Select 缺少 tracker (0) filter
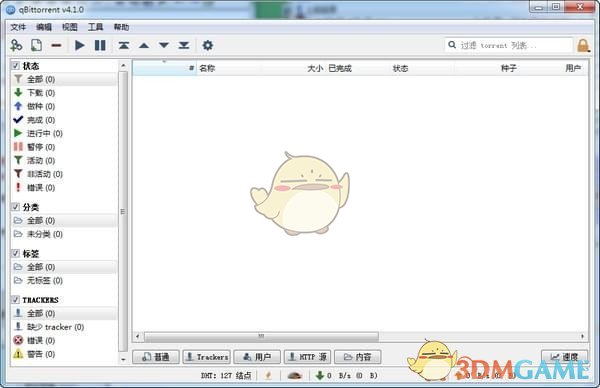This screenshot has height=388, width=600. click(x=64, y=327)
